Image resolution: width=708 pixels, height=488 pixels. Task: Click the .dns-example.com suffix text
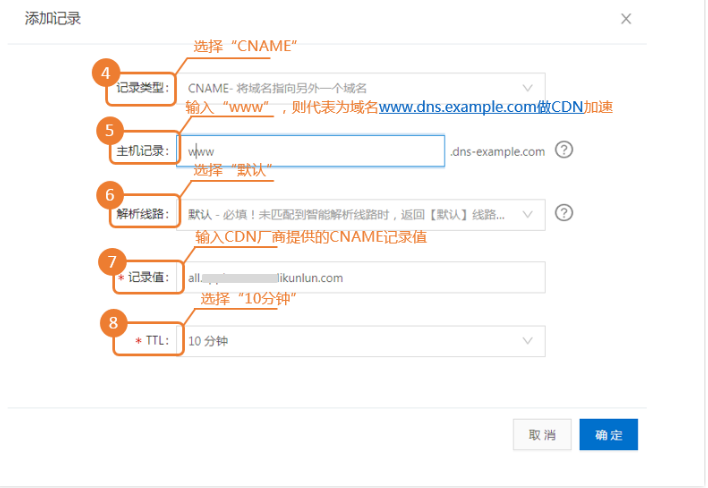(498, 152)
